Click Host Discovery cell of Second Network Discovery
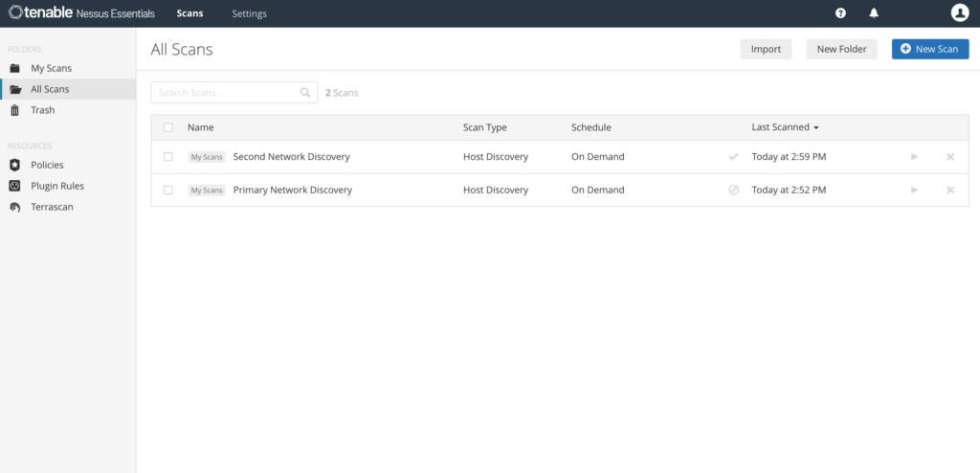 tap(496, 157)
